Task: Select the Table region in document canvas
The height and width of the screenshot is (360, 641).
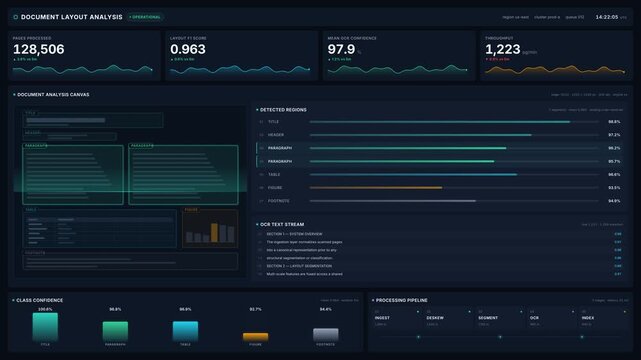Action: (100, 229)
